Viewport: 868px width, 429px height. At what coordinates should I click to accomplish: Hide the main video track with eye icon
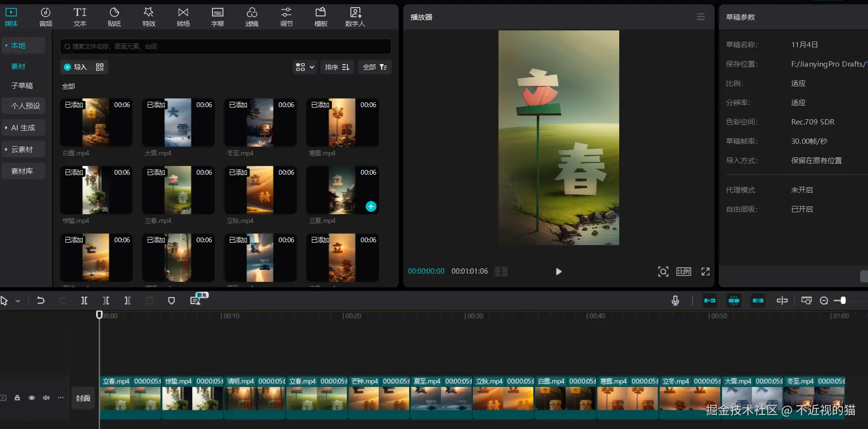32,398
